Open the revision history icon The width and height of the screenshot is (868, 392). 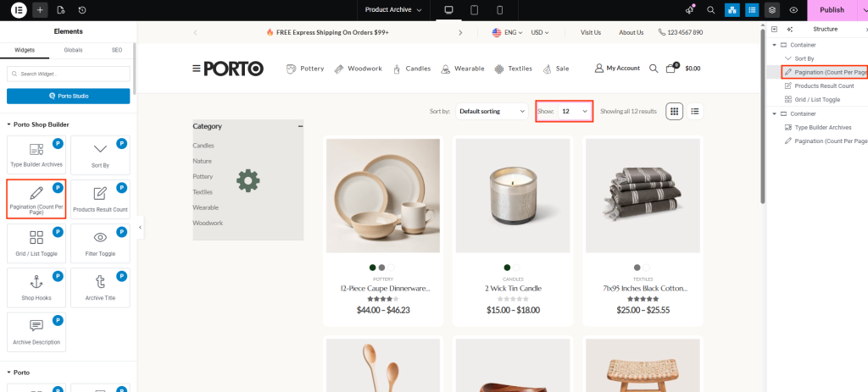(x=81, y=10)
